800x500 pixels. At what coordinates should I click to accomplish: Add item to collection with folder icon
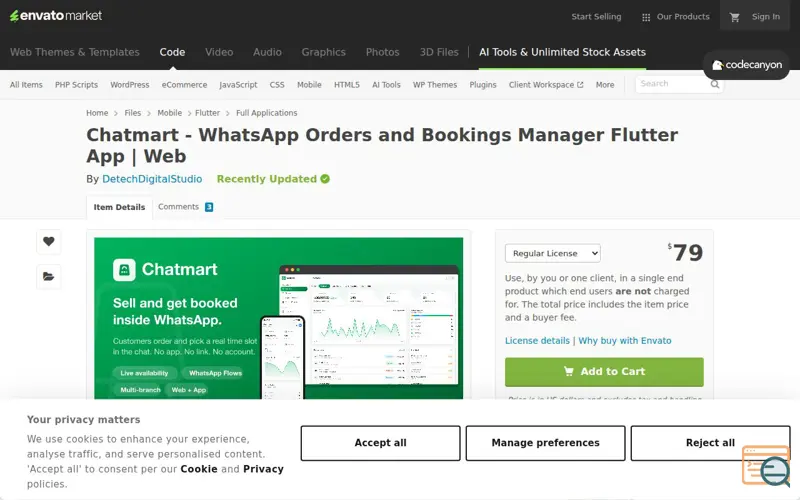pyautogui.click(x=48, y=277)
